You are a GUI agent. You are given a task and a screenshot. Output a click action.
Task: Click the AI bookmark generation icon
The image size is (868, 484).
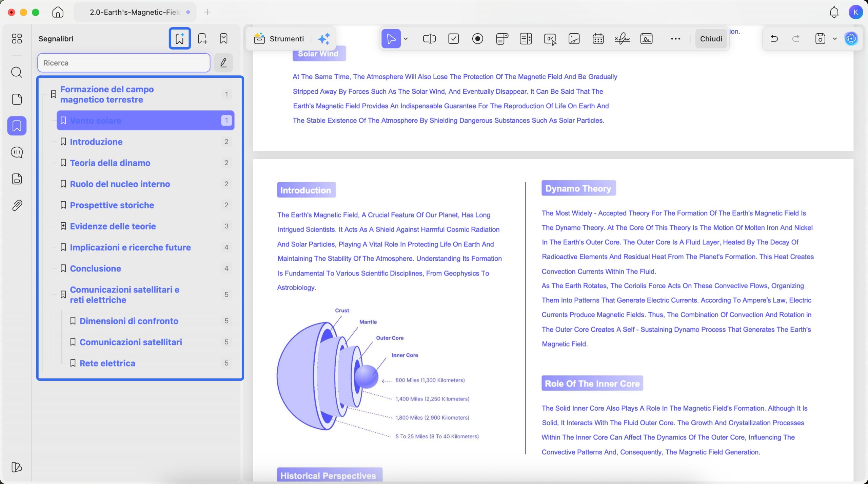pos(180,38)
